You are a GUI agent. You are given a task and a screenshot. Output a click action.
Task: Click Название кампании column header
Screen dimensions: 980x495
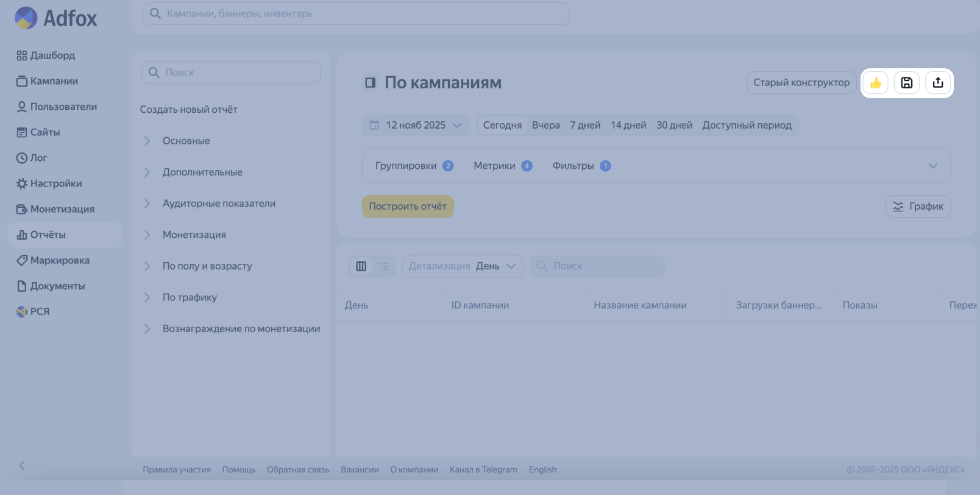pyautogui.click(x=656, y=305)
